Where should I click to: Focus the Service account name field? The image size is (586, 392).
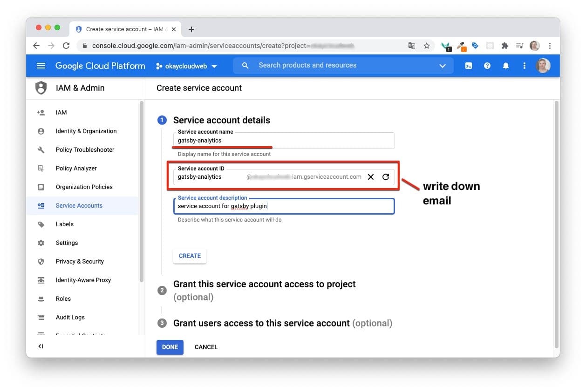[284, 141]
